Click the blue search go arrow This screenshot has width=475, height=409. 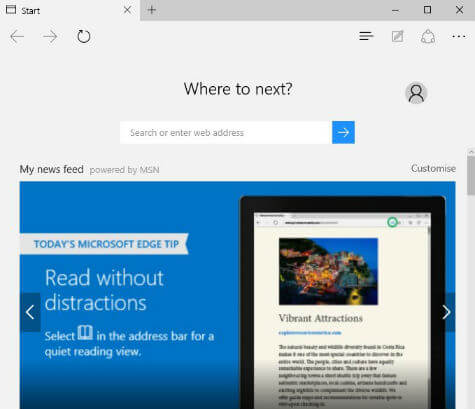(x=343, y=132)
